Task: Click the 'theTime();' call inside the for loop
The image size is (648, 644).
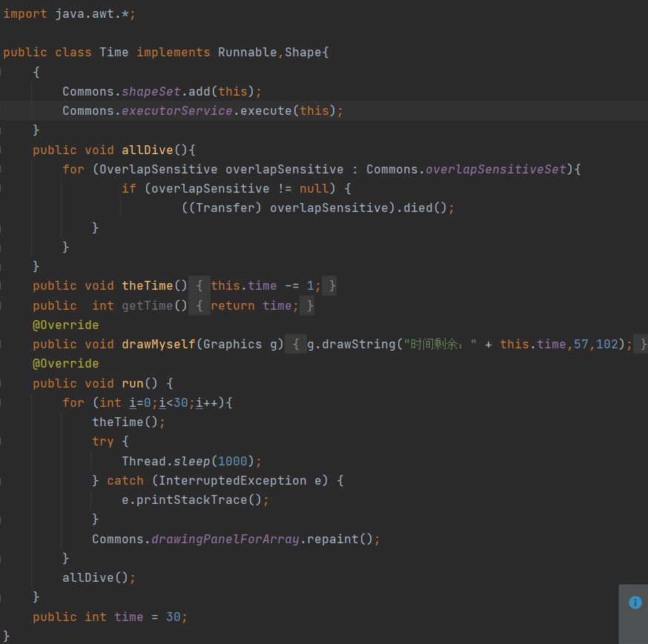Action: pyautogui.click(x=128, y=422)
